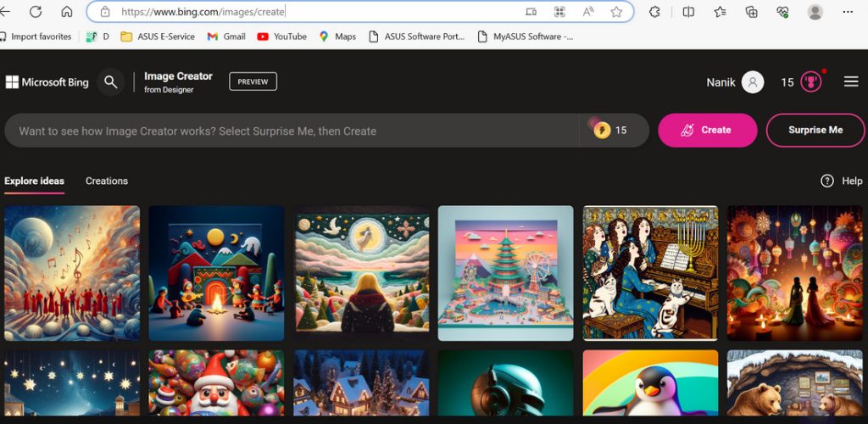
Task: Open the Rewards trophy icon
Action: 811,82
